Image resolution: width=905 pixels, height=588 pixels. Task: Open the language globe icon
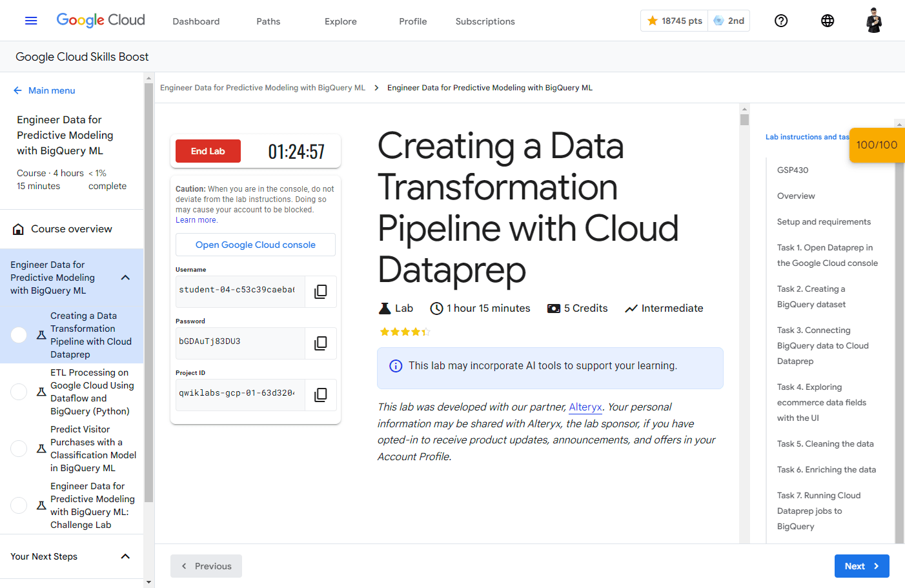[828, 21]
